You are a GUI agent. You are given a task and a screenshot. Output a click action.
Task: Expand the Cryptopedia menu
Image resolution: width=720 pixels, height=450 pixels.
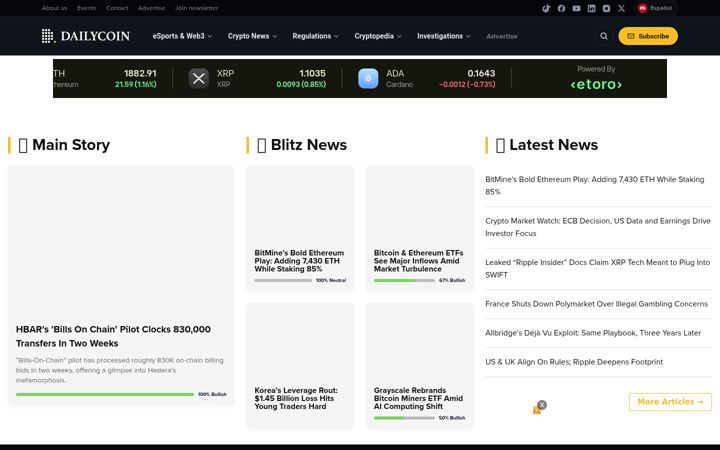pos(378,36)
